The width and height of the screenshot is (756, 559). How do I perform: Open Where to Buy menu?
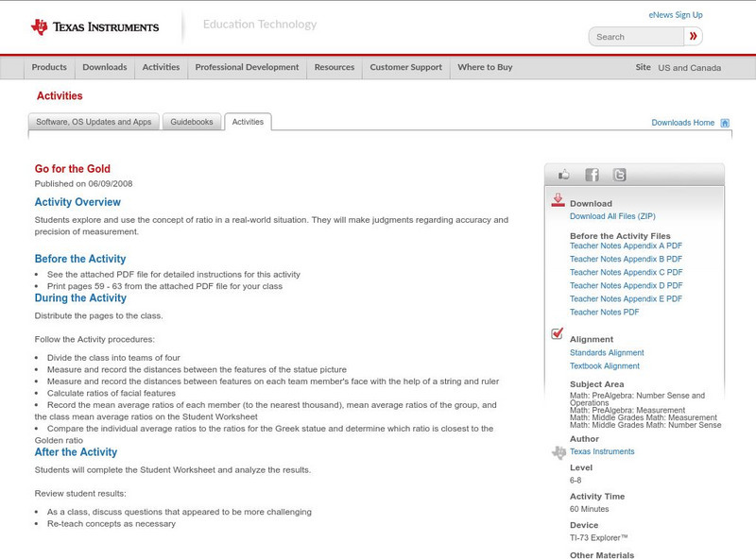[x=485, y=67]
